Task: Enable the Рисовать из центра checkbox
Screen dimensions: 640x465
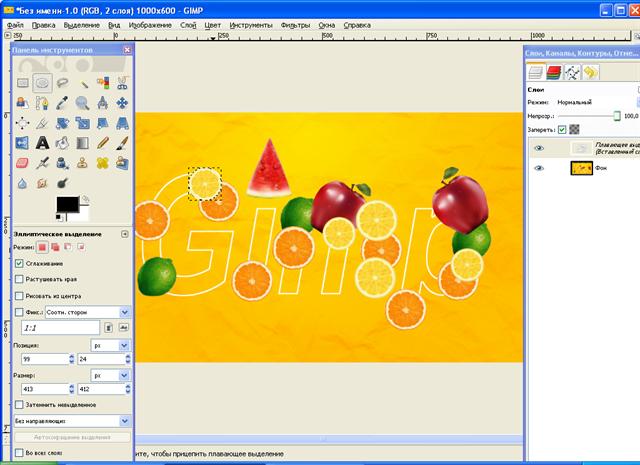Action: (19, 296)
